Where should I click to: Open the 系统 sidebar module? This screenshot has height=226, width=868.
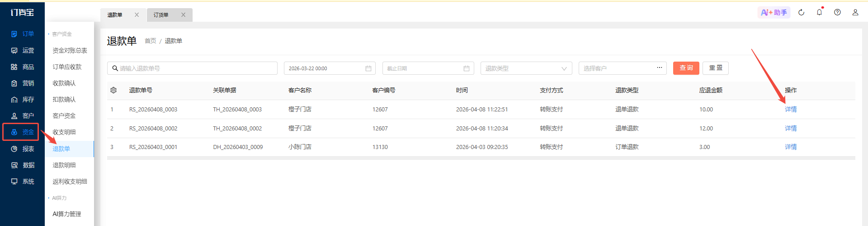23,181
